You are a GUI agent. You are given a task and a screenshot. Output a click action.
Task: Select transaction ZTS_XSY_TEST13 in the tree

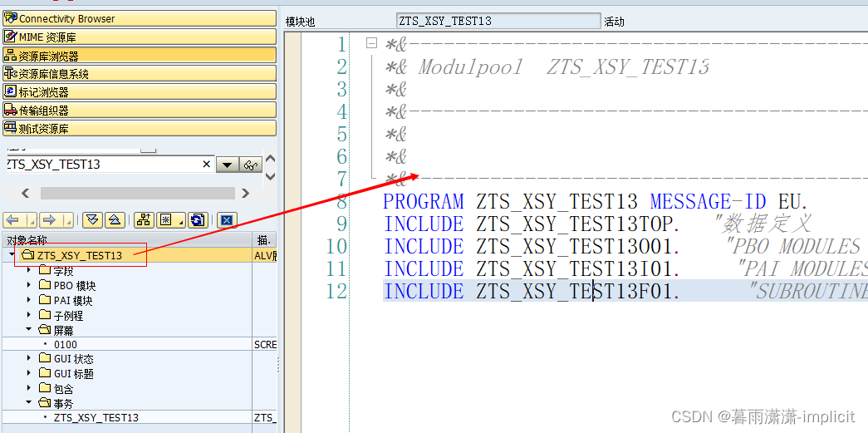click(96, 417)
